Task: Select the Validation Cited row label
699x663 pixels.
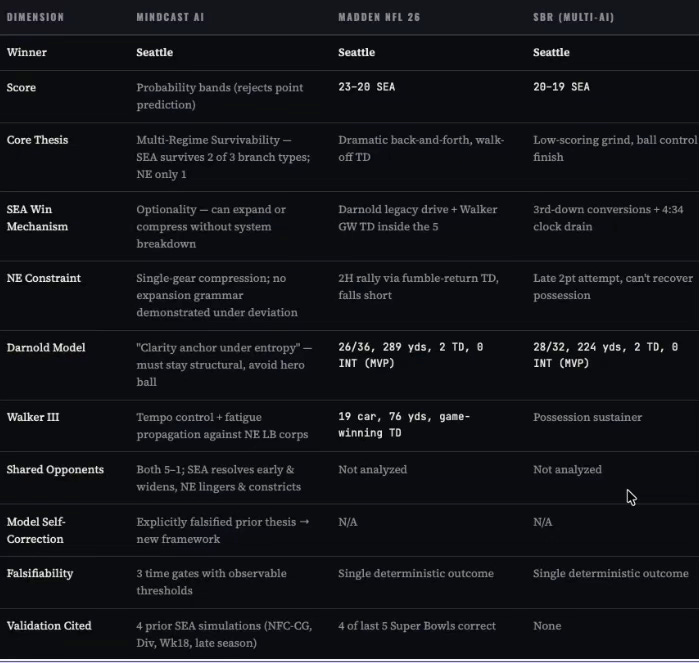Action: point(49,626)
